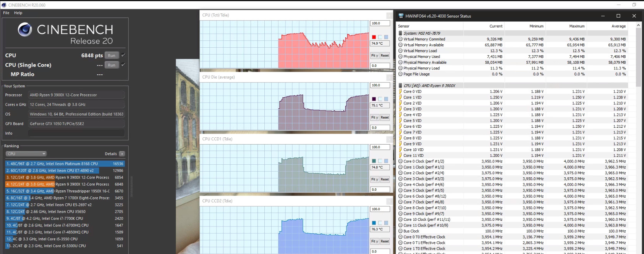This screenshot has width=644, height=254.
Task: Close the CPU CCD1 (Tdie) graph window
Action: (389, 139)
